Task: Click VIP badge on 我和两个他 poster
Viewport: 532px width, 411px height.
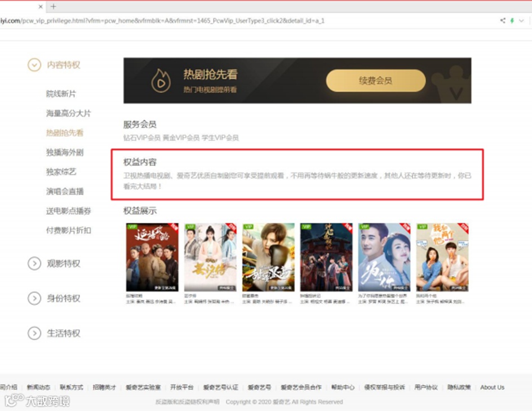Action: [x=422, y=227]
